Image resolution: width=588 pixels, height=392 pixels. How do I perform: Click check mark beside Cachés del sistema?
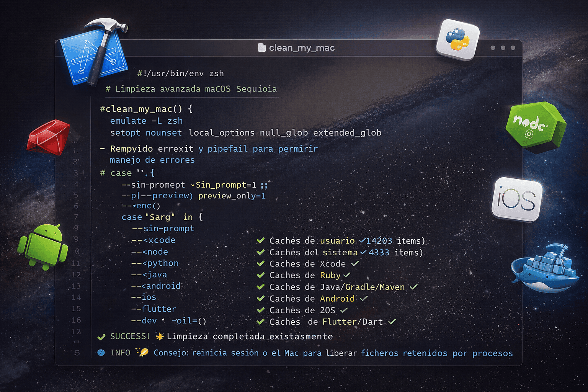point(261,252)
